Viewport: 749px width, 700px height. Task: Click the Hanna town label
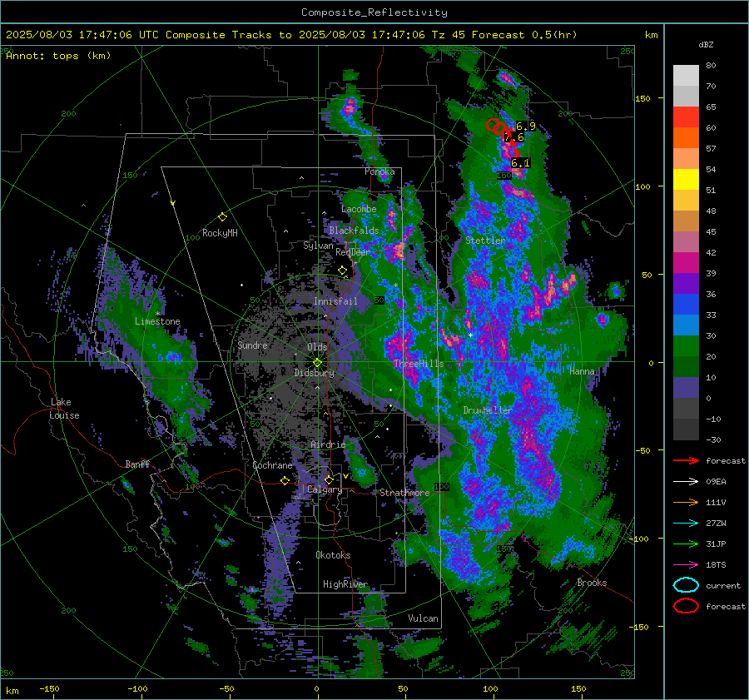coord(582,371)
